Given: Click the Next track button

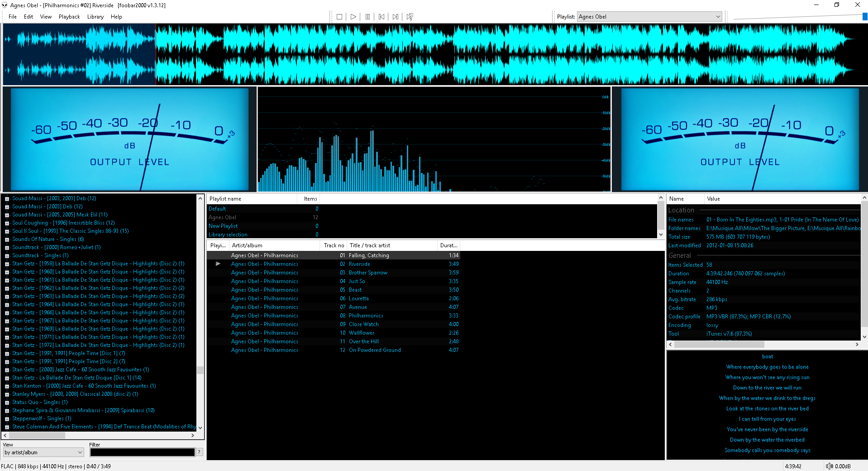Looking at the screenshot, I should click(x=396, y=17).
